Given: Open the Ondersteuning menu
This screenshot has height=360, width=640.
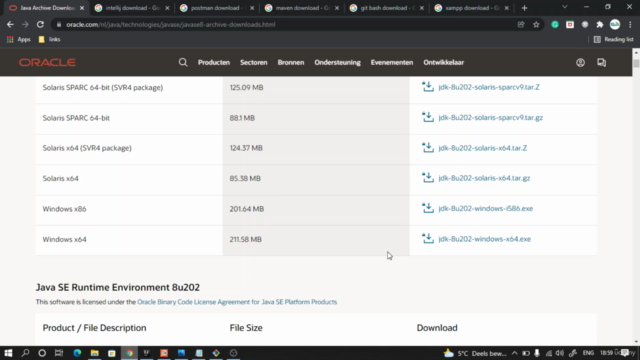Looking at the screenshot, I should 337,62.
